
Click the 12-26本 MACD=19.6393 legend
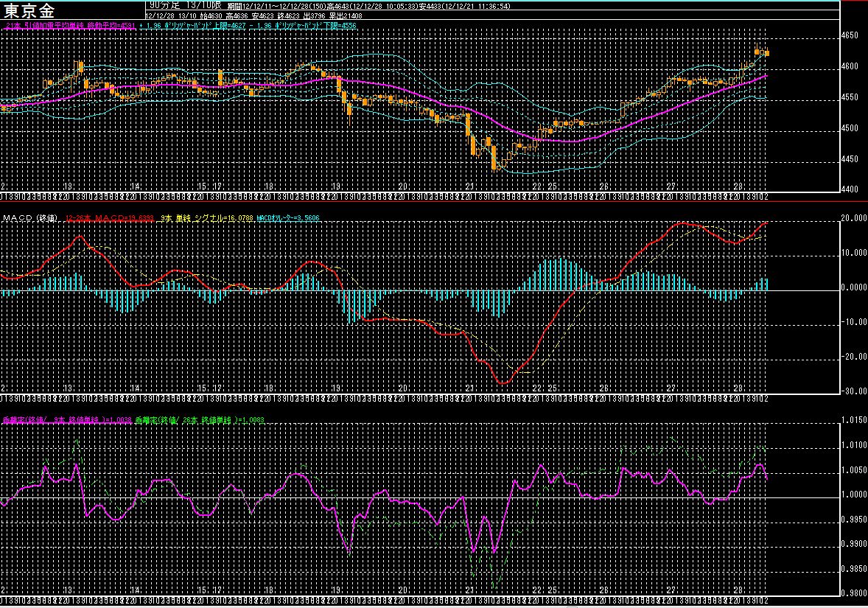[110, 218]
